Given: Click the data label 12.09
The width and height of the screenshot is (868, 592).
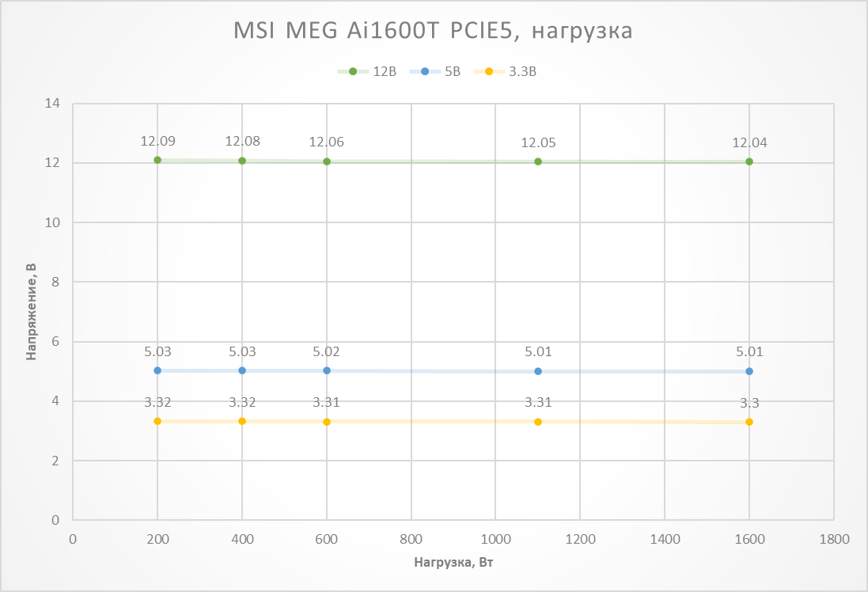Looking at the screenshot, I should click(x=157, y=141).
